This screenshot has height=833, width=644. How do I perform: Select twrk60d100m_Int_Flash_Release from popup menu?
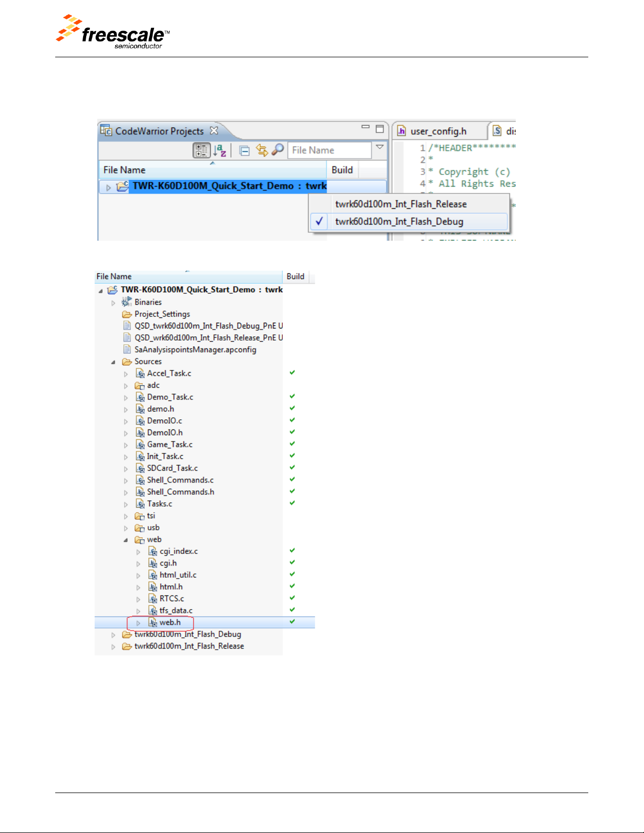[x=401, y=204]
